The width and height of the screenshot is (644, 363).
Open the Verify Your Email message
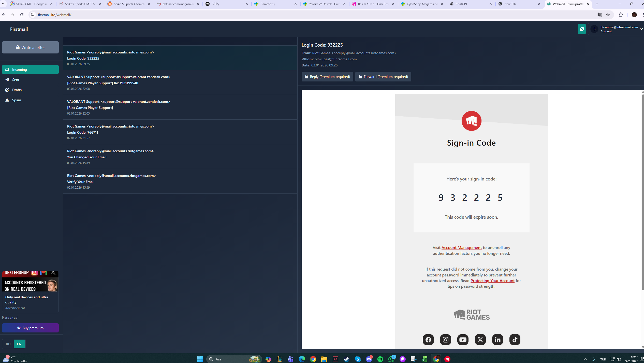pos(180,181)
